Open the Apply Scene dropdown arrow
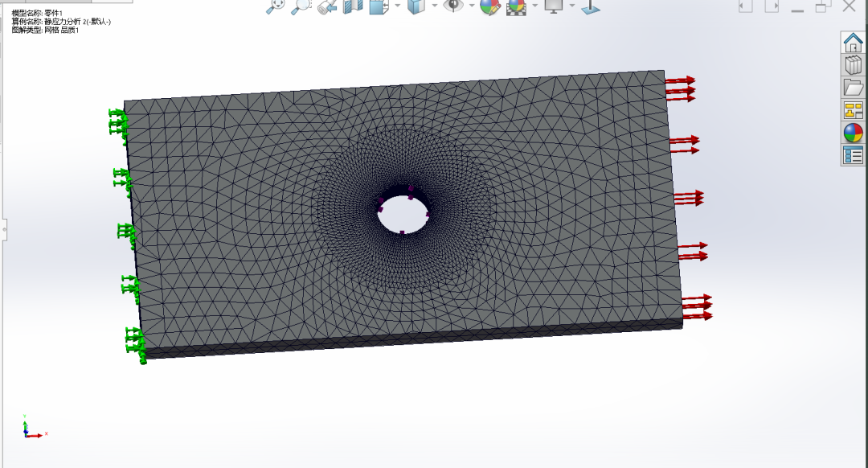 tap(534, 6)
